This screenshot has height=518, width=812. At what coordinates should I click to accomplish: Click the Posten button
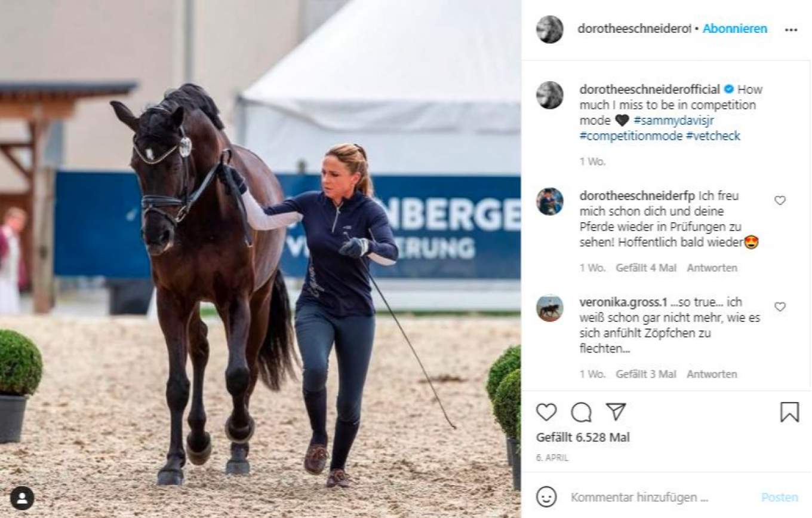(x=779, y=497)
